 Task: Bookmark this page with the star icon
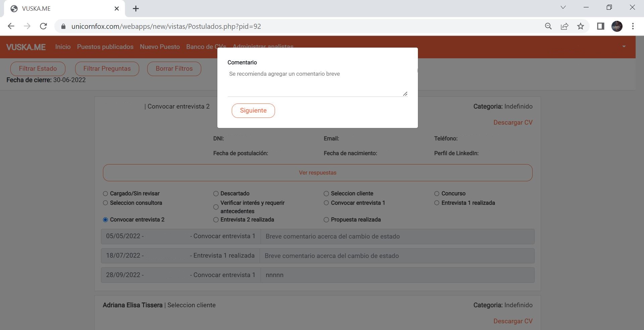581,26
